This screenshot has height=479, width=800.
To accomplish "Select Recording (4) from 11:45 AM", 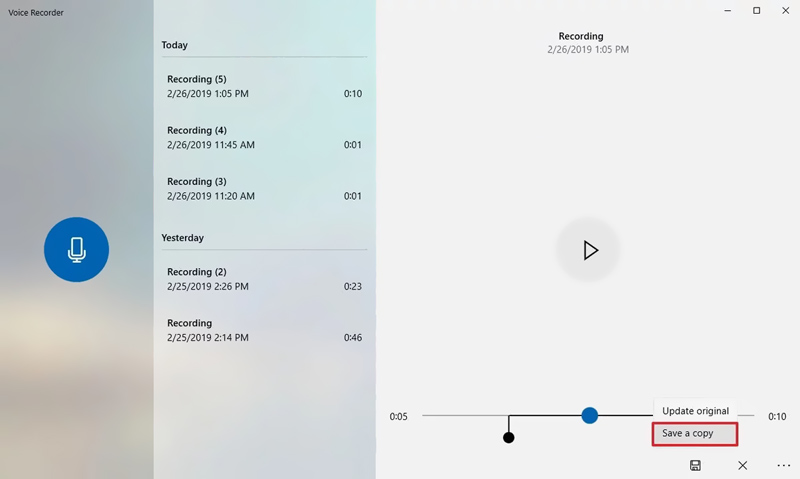I will (x=264, y=137).
